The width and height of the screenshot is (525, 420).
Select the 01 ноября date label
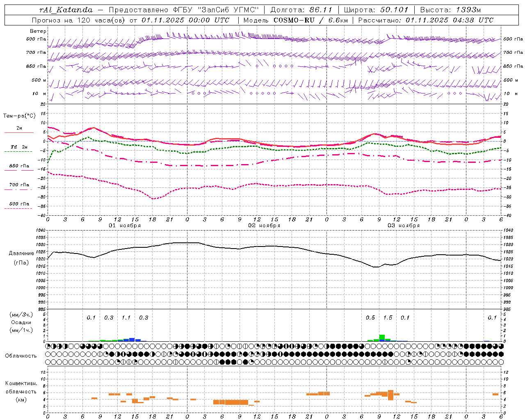125,226
